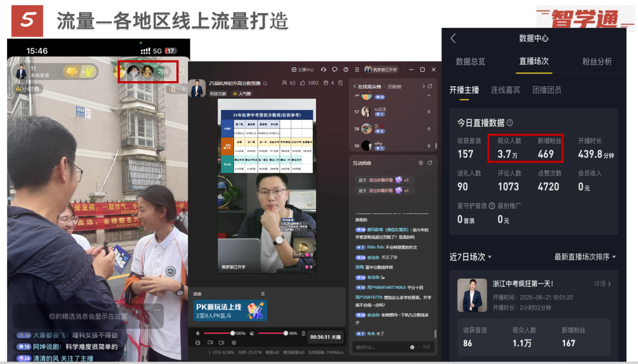Screen dimensions: 638x364
Task: Tap the host avatar on mobile stream
Action: pos(21,72)
